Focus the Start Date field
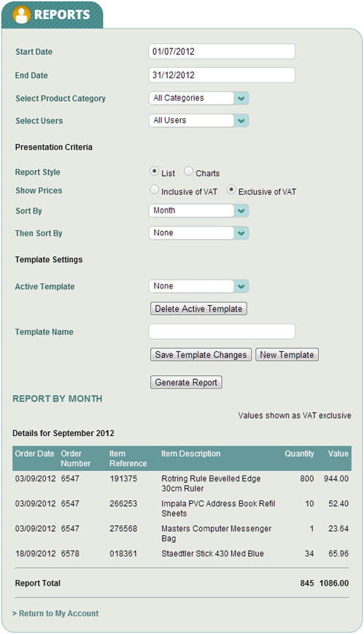 coord(222,51)
